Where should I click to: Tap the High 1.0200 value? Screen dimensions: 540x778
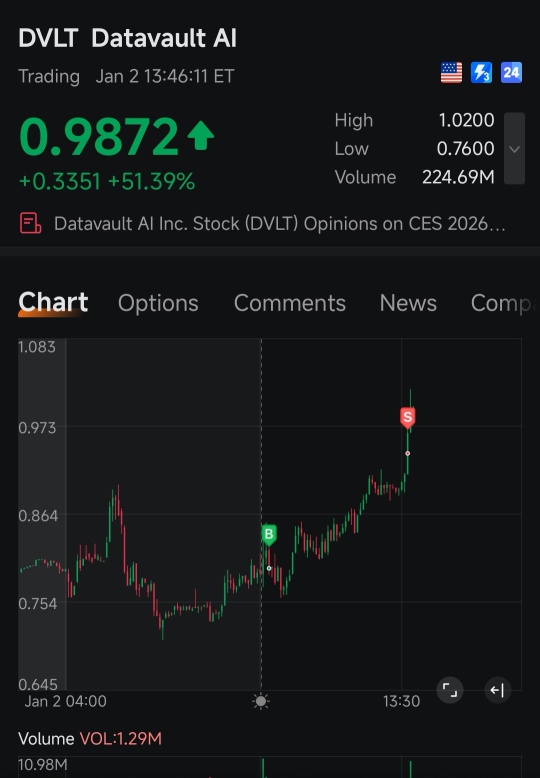pos(466,120)
